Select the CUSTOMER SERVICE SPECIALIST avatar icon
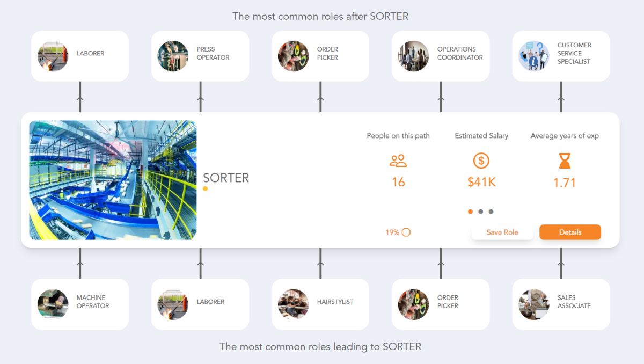644x364 pixels. click(x=533, y=56)
